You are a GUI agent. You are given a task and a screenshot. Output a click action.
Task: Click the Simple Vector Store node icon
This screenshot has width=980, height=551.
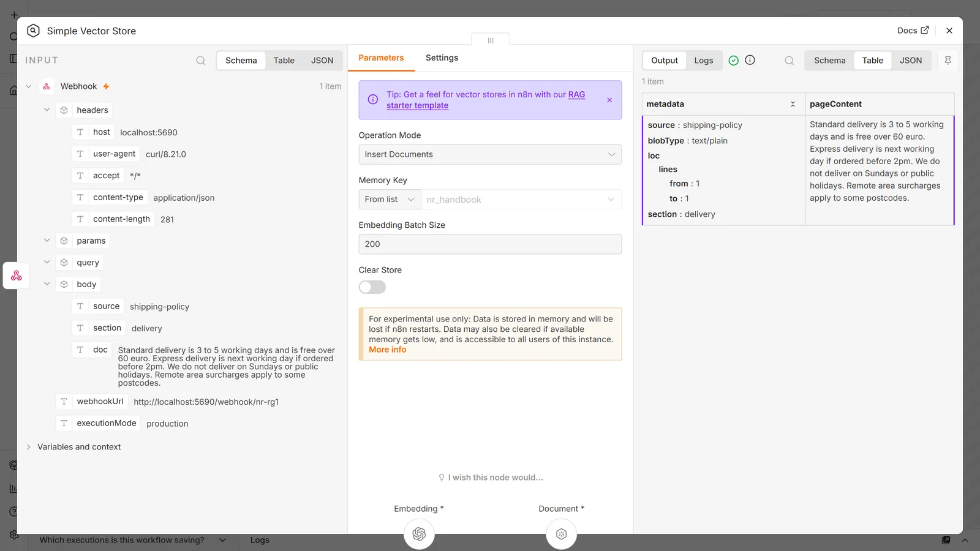34,31
